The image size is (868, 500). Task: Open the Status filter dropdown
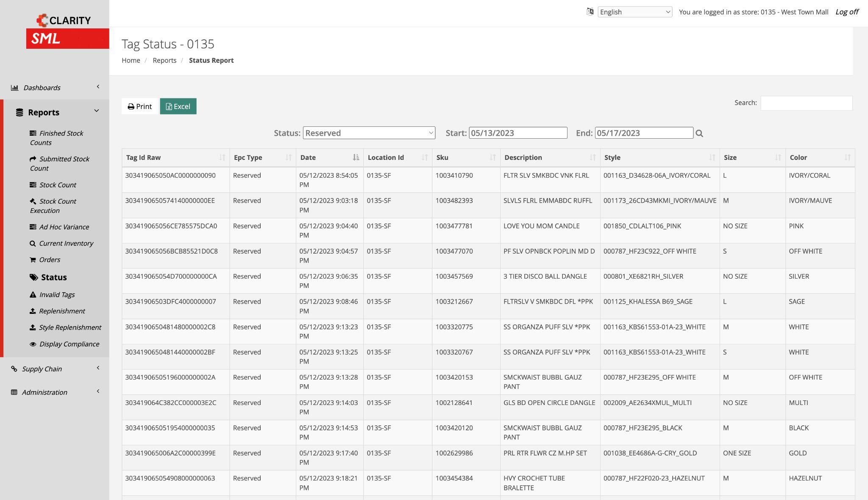pos(369,133)
